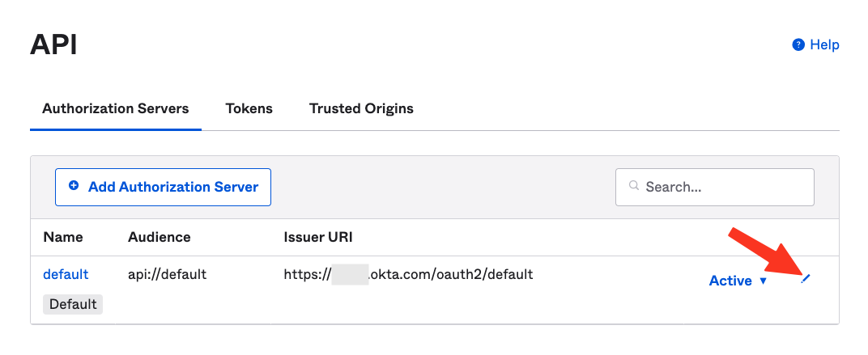Edit the default server with pencil icon
The height and width of the screenshot is (355, 868).
click(806, 279)
